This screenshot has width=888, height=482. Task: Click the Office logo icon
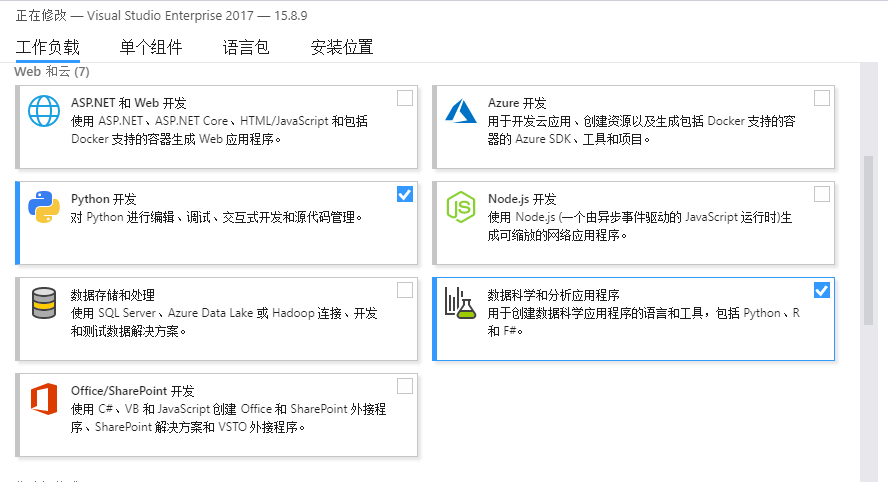(44, 399)
